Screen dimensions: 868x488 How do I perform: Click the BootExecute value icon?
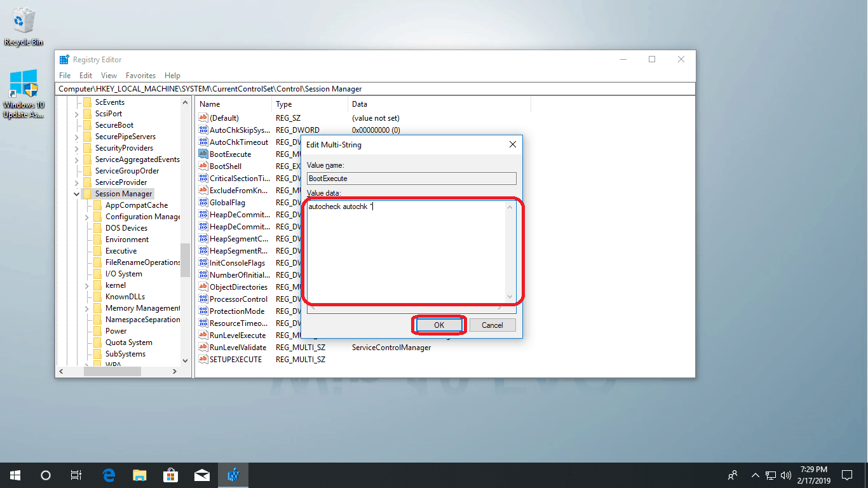coord(203,154)
